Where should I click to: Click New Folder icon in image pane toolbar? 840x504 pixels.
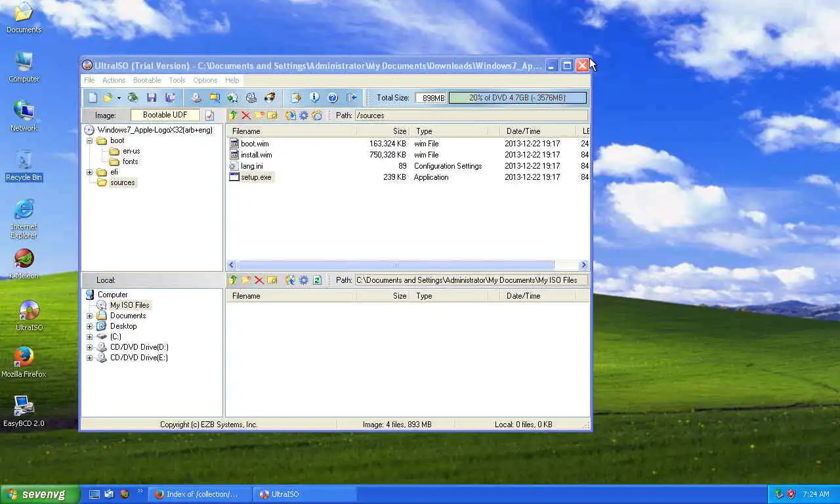[259, 115]
